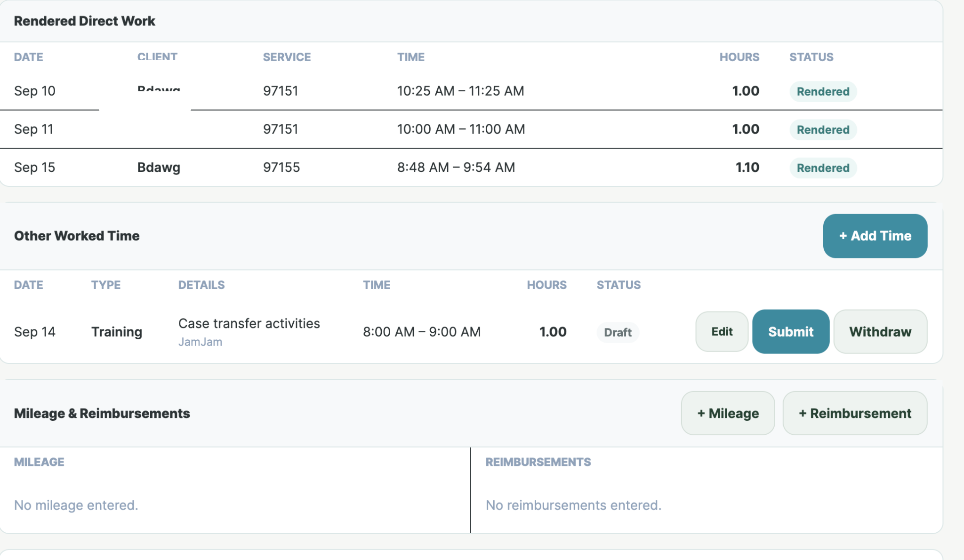
Task: Click the Draft status badge
Action: click(618, 332)
